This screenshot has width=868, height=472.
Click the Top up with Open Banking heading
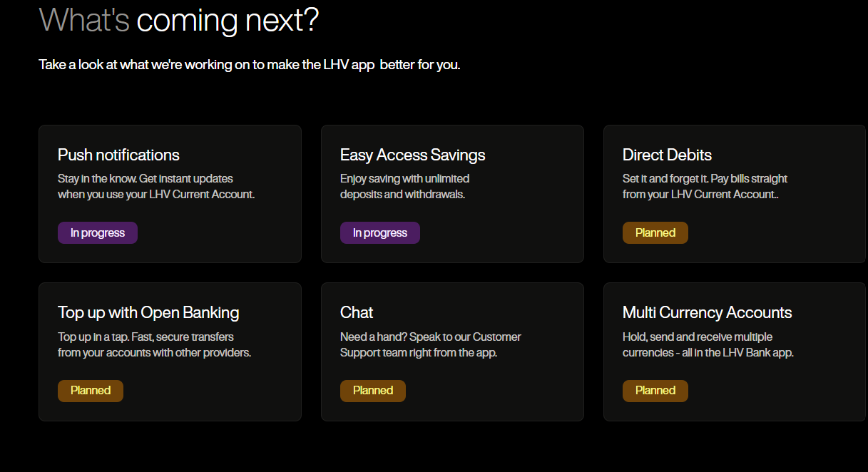(148, 312)
